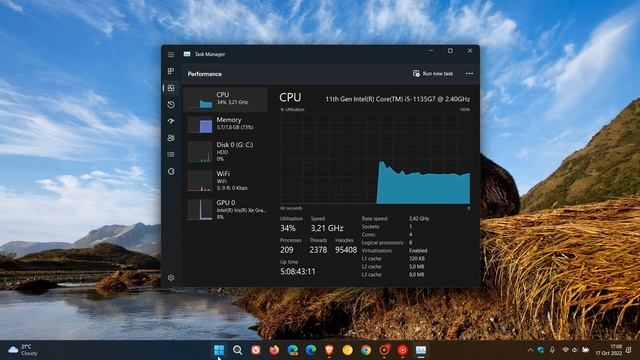Click the Task Manager title bar icon
The height and width of the screenshot is (360, 640).
187,54
